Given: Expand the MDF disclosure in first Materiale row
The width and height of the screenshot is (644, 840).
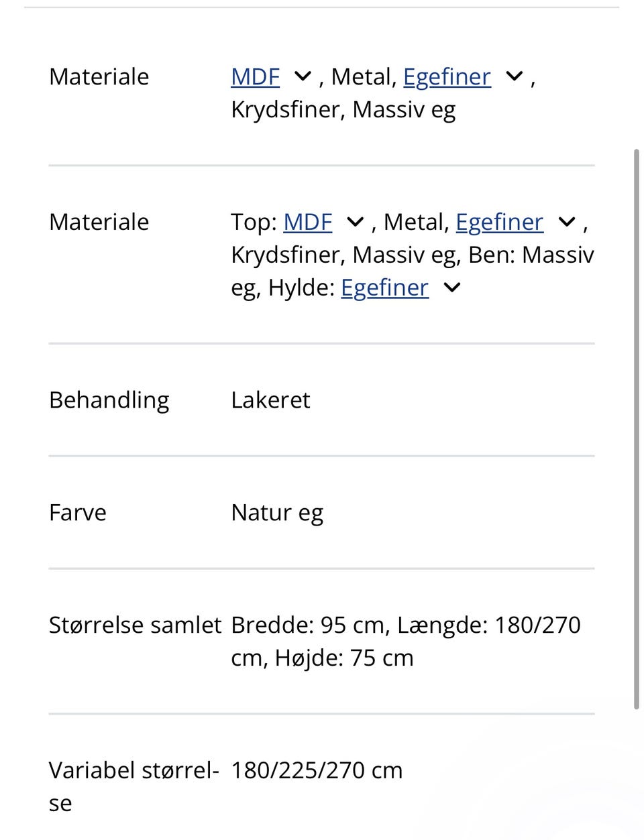Looking at the screenshot, I should click(x=302, y=76).
